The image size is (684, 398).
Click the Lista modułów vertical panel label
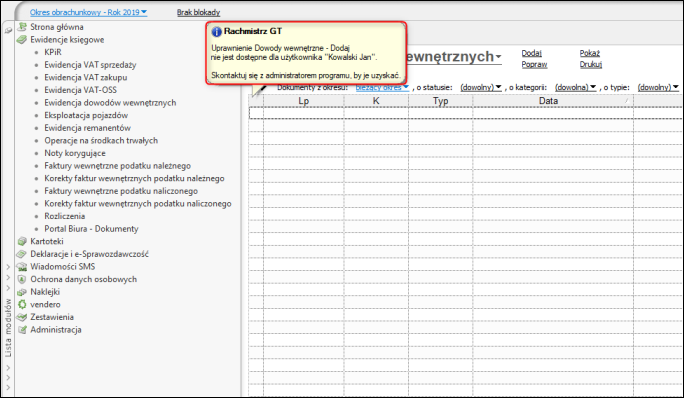[x=8, y=327]
